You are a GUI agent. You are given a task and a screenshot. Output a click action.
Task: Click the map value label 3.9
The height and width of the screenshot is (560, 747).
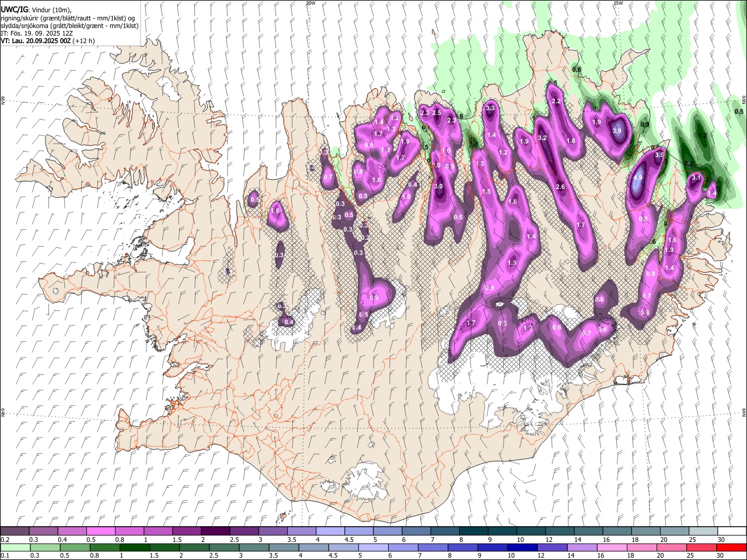617,131
